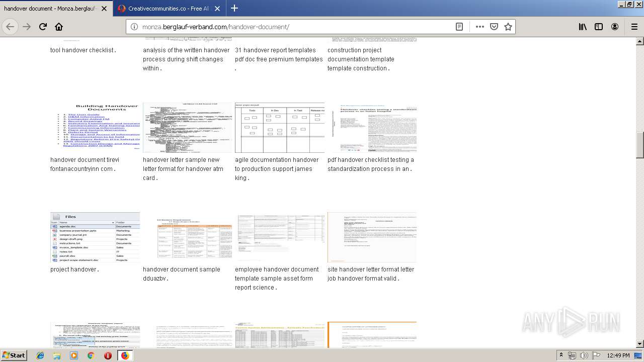Click the page scrollbar thumb

coord(640,145)
